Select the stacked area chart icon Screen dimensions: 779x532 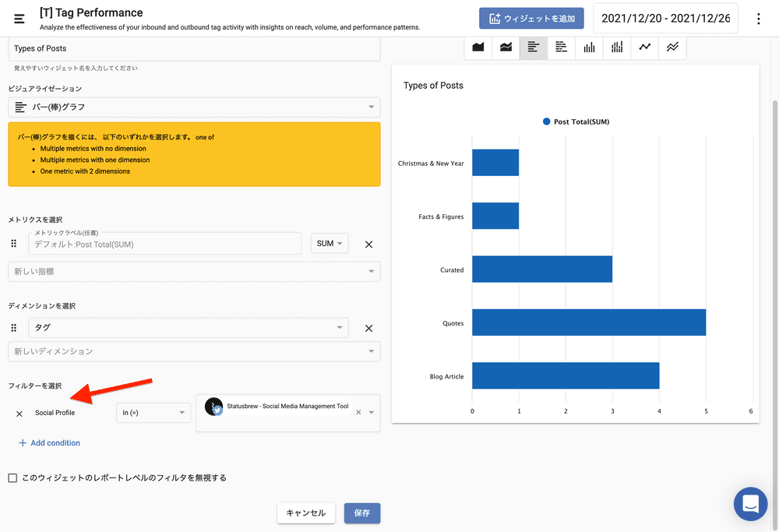point(506,48)
